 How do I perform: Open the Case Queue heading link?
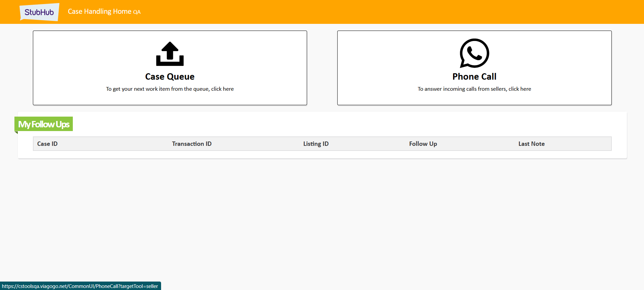click(170, 77)
